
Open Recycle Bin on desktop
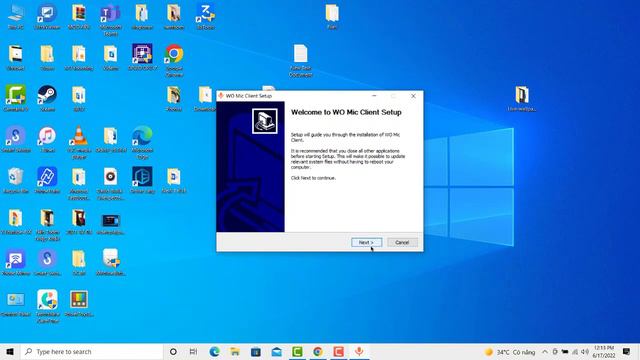(x=16, y=180)
